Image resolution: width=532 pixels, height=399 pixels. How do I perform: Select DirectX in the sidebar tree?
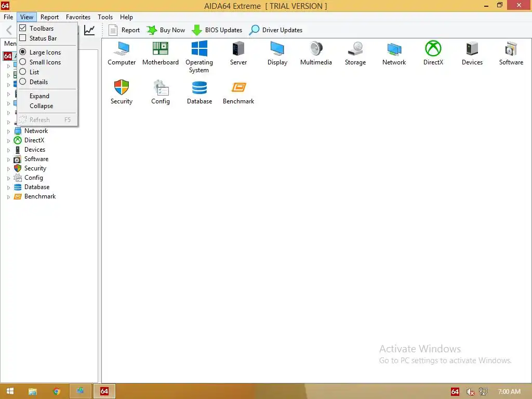click(34, 140)
